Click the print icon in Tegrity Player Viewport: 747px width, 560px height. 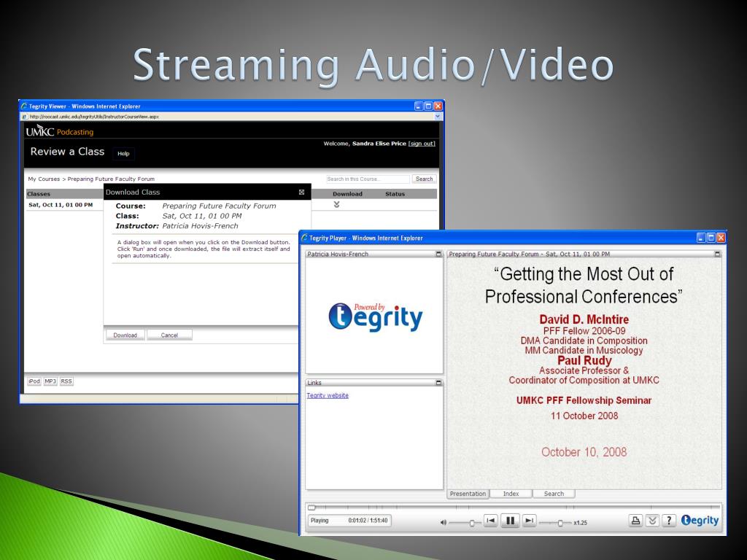pos(635,521)
